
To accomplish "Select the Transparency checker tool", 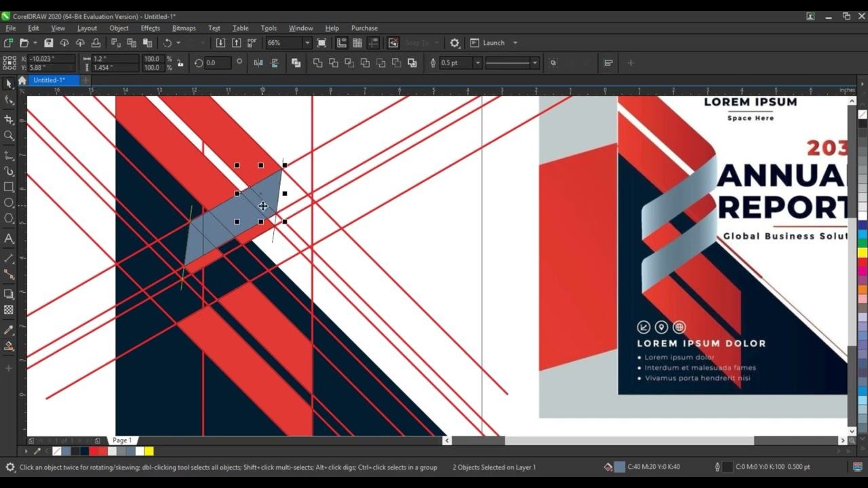I will (9, 310).
